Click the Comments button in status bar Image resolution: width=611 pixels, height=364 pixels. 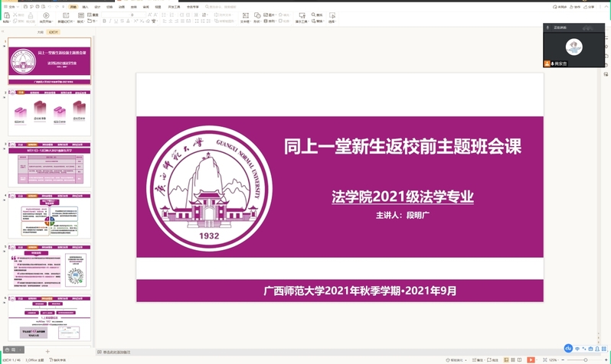(x=492, y=360)
